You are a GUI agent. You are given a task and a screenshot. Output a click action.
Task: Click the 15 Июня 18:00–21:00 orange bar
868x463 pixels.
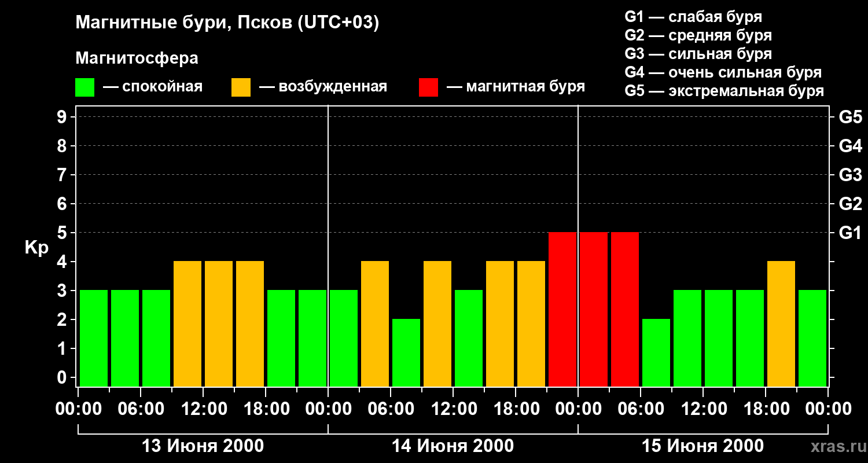click(x=781, y=324)
